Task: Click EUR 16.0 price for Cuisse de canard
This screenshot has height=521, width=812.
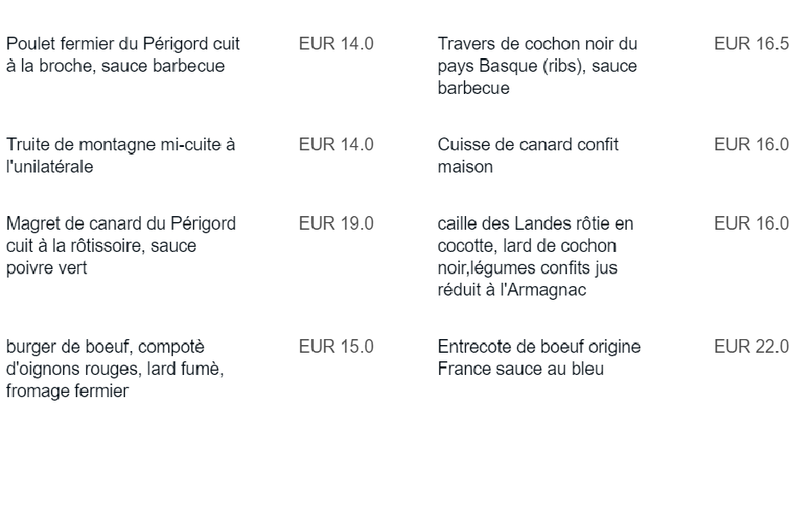Action: [751, 144]
